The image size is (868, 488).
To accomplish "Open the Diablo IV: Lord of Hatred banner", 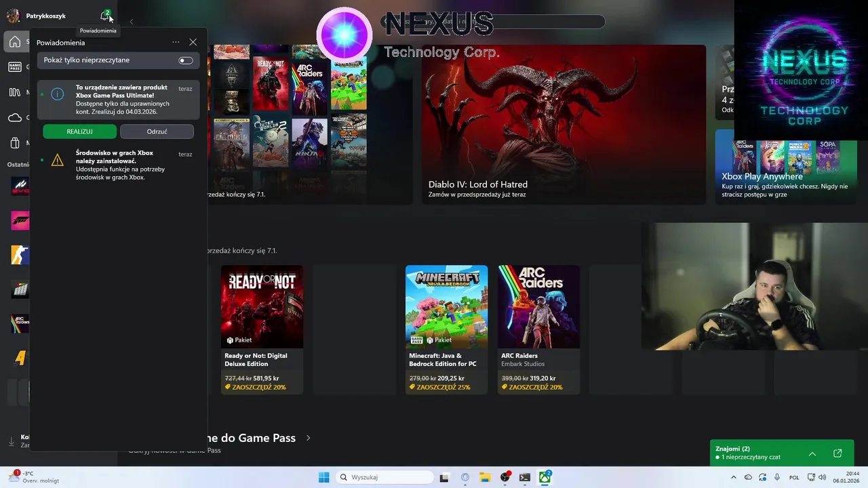I will click(x=564, y=124).
